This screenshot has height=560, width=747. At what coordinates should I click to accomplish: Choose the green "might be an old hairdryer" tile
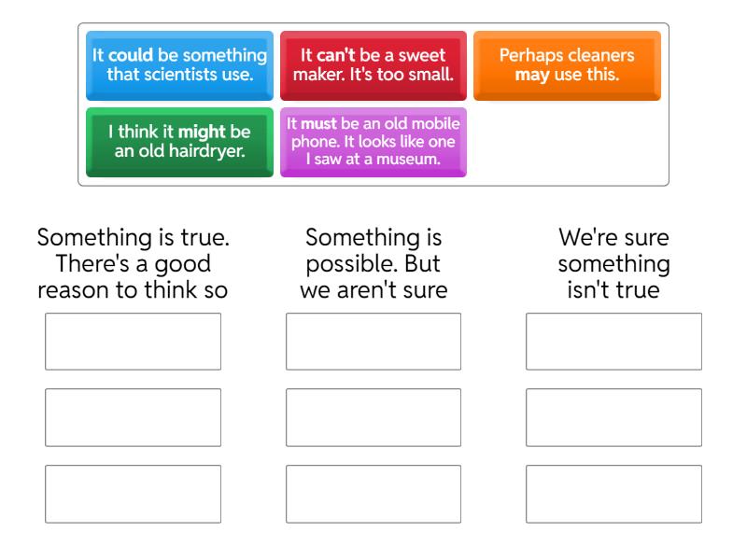[x=179, y=141]
